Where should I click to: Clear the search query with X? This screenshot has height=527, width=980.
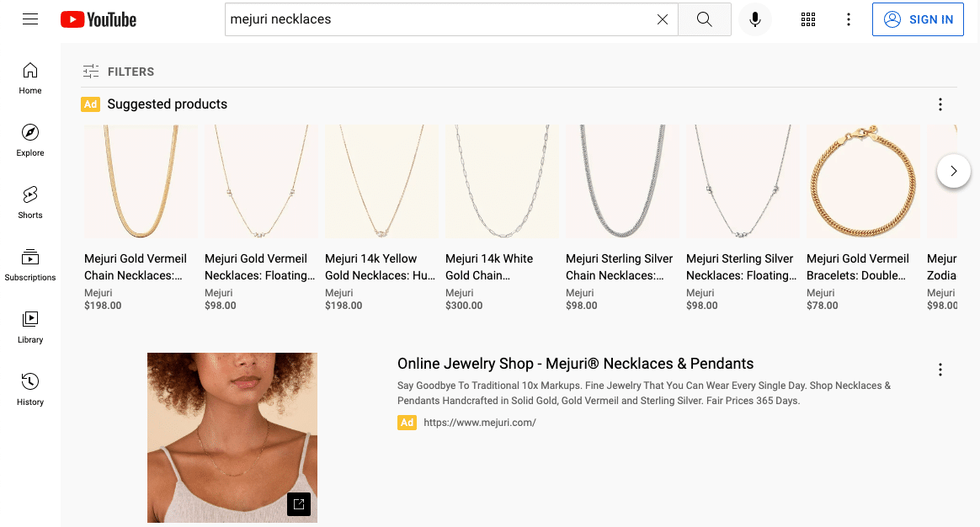[663, 19]
